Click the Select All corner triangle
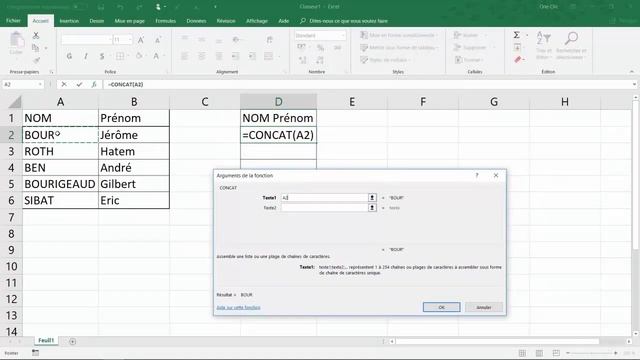This screenshot has height=360, width=640. pos(14,102)
